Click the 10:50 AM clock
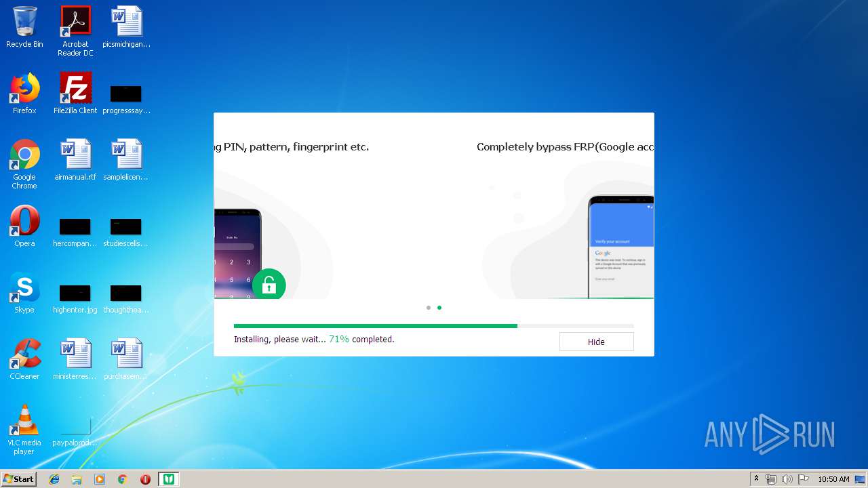 pos(833,479)
